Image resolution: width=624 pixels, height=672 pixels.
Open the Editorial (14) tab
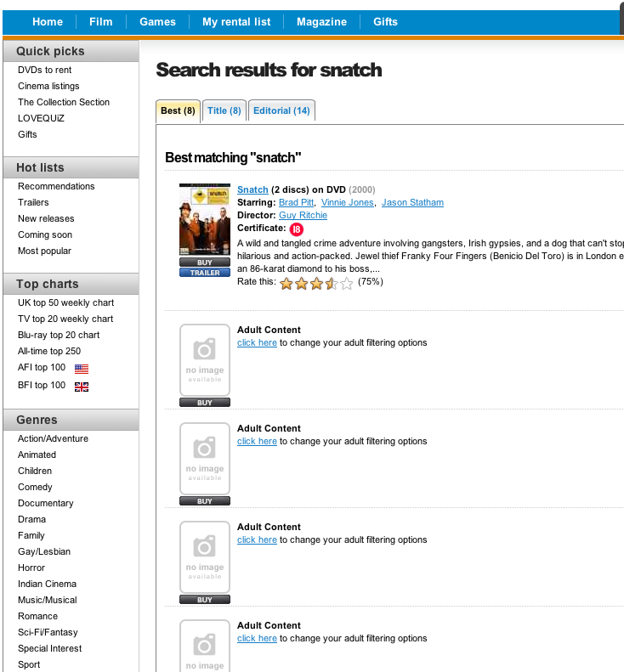click(282, 110)
